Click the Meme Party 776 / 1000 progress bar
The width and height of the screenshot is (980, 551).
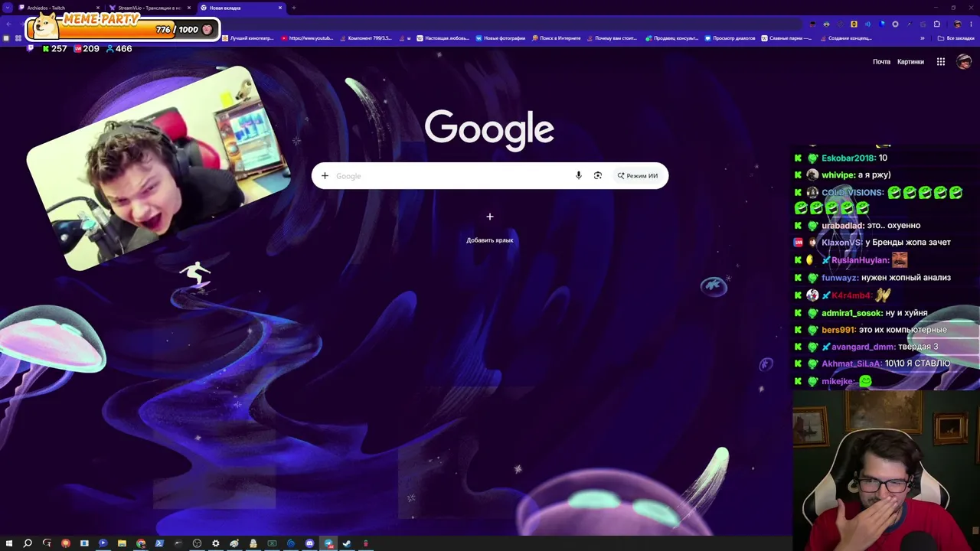[122, 30]
